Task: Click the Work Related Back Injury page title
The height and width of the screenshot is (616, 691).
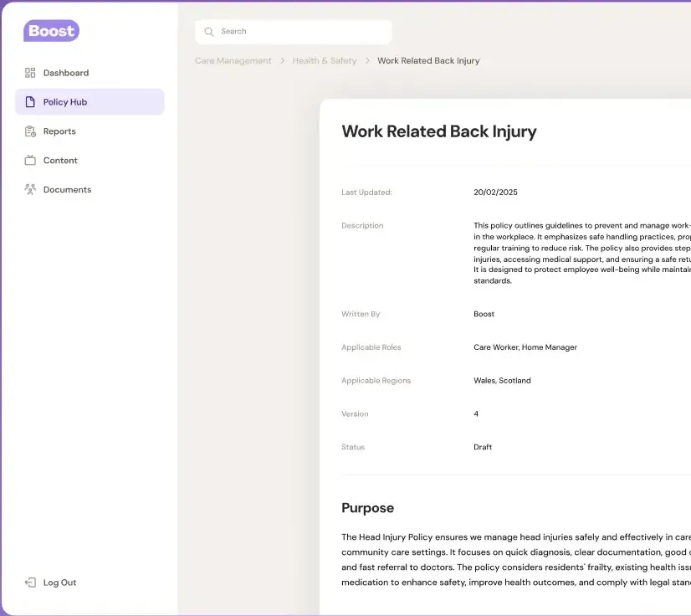Action: 439,131
